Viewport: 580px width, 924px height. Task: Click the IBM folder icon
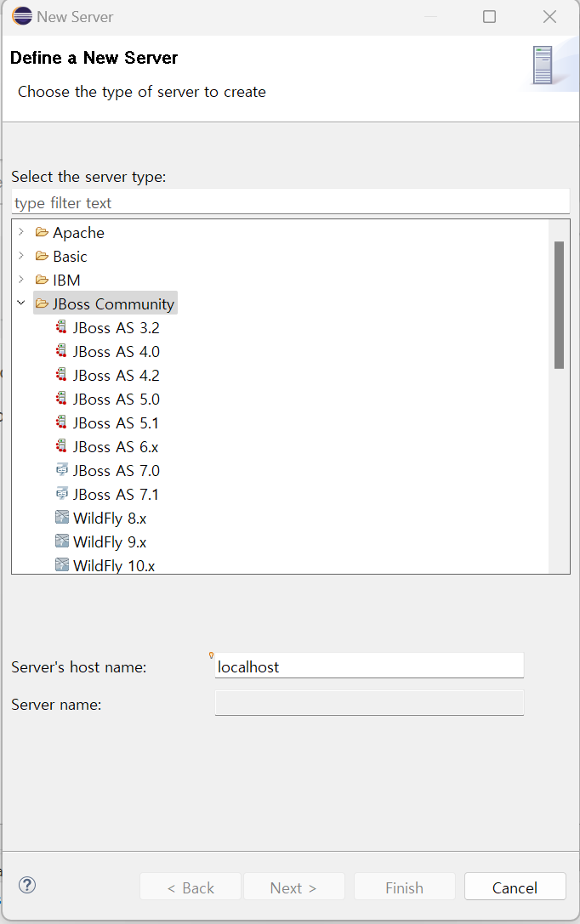point(42,280)
